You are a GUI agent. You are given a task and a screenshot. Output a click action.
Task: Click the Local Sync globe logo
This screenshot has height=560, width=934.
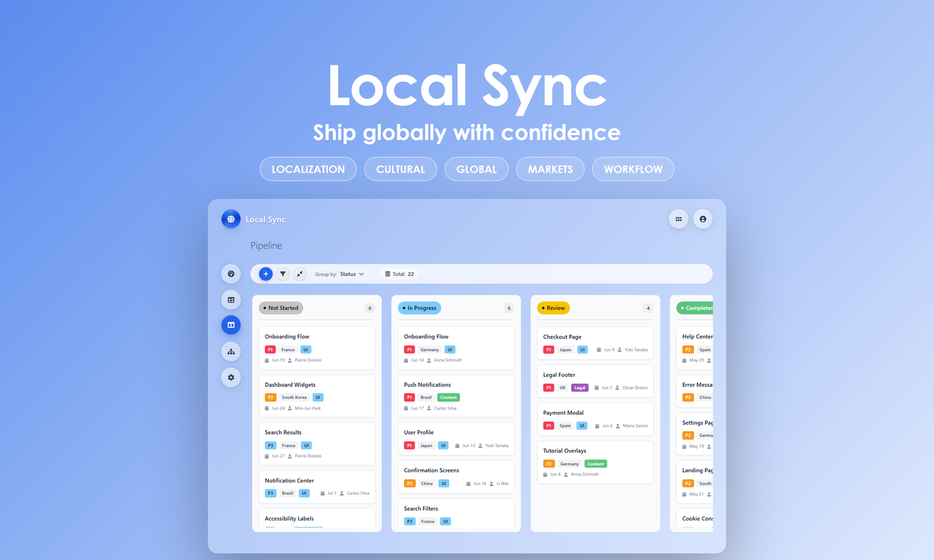(x=231, y=219)
